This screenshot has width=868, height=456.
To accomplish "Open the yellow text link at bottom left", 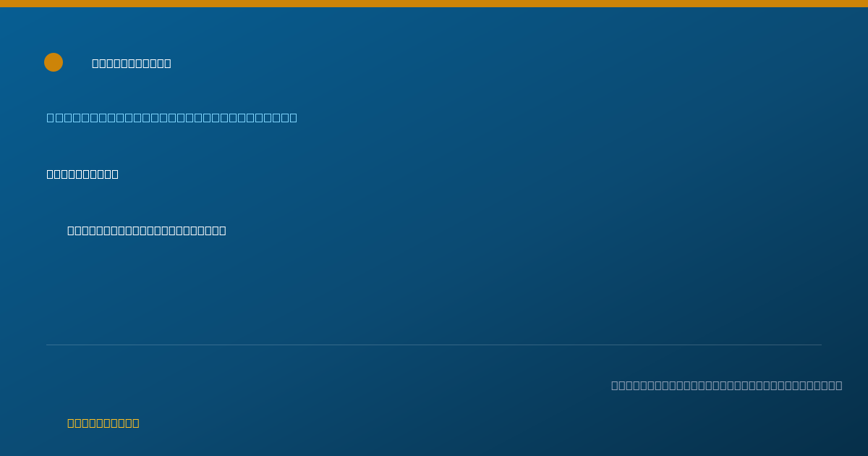I will 103,423.
